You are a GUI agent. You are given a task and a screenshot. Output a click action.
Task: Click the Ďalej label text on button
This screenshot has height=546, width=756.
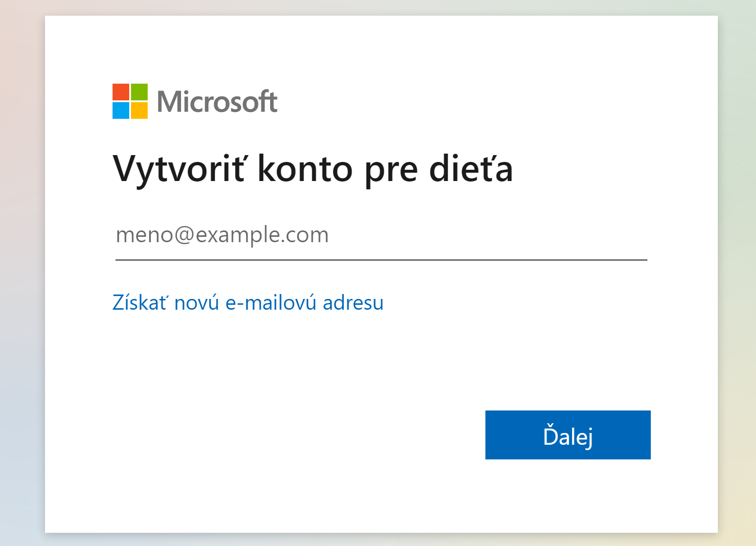coord(568,436)
